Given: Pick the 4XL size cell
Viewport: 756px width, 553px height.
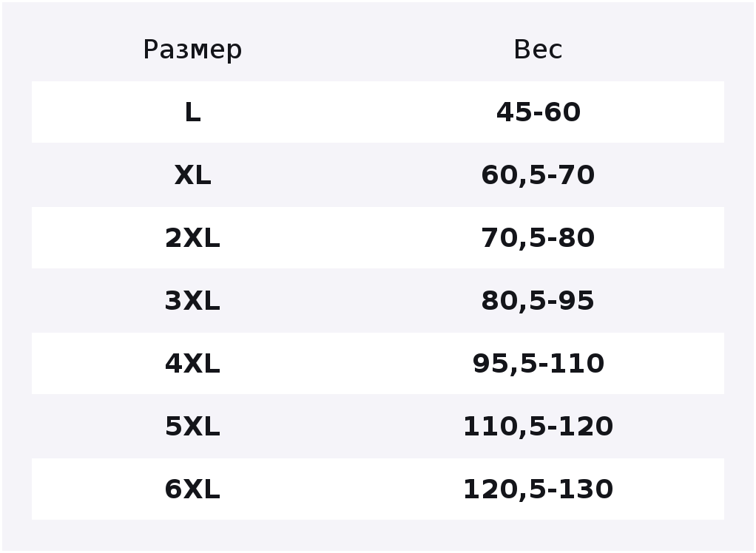Looking at the screenshot, I should coord(192,363).
